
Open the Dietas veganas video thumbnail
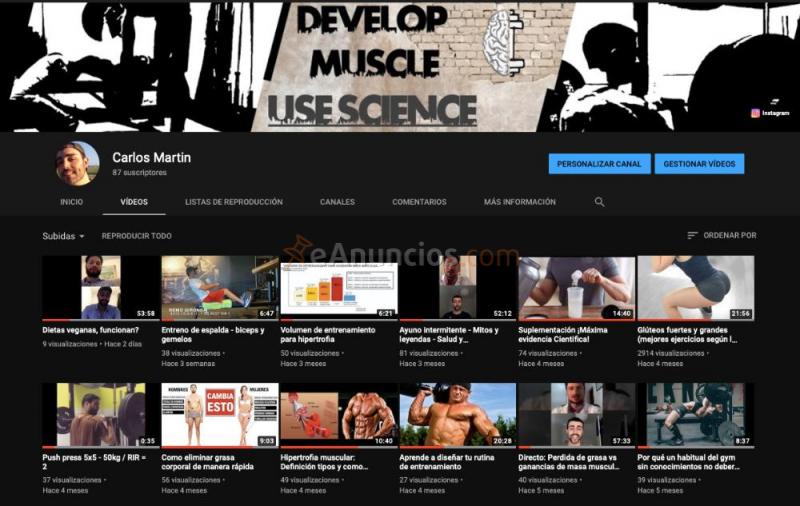[x=100, y=288]
